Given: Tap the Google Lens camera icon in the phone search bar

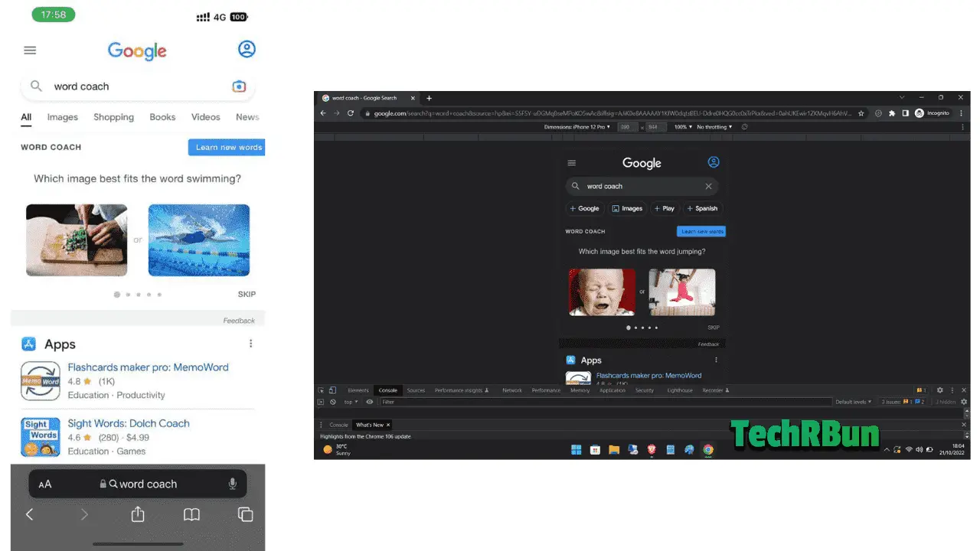Looking at the screenshot, I should 239,86.
